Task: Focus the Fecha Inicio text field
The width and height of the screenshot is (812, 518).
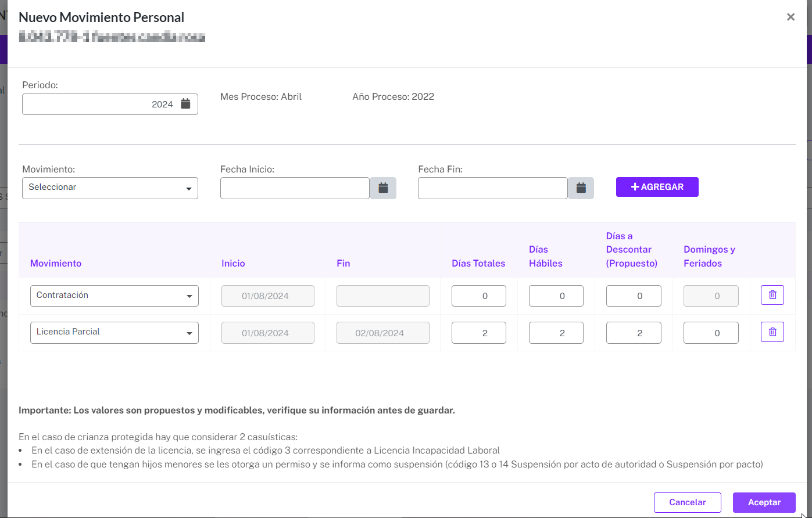Action: (295, 188)
